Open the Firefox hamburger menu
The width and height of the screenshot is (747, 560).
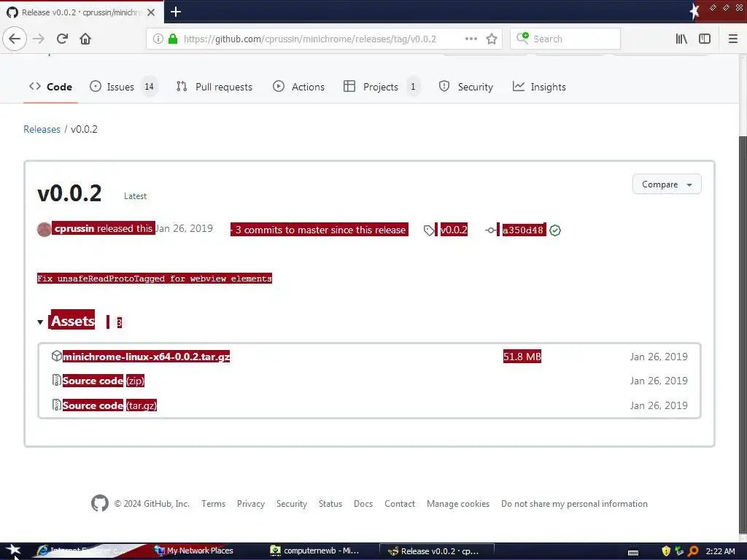(732, 39)
